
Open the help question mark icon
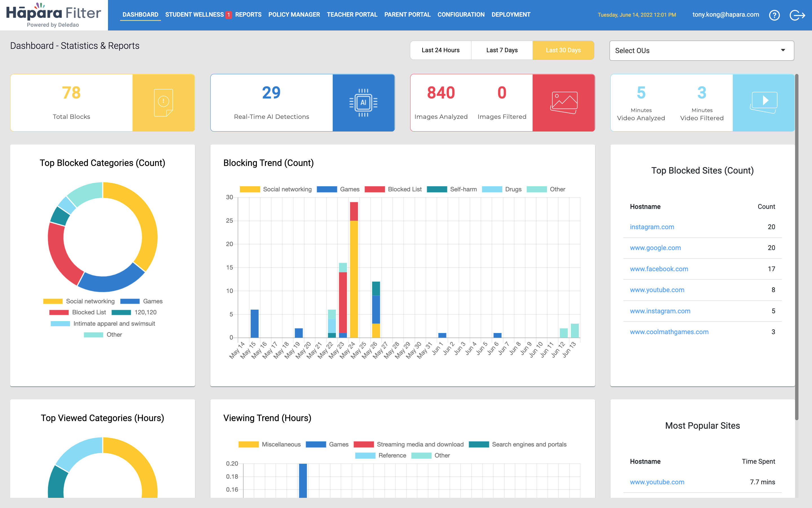tap(774, 15)
